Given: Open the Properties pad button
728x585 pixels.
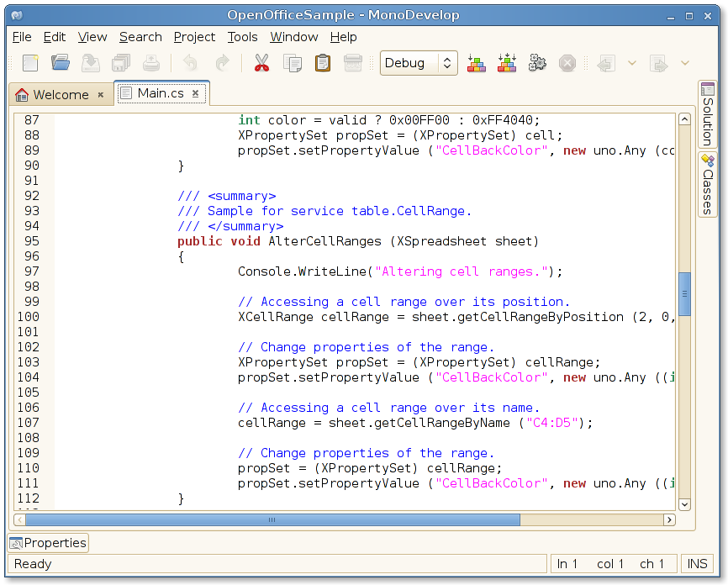Looking at the screenshot, I should (48, 543).
